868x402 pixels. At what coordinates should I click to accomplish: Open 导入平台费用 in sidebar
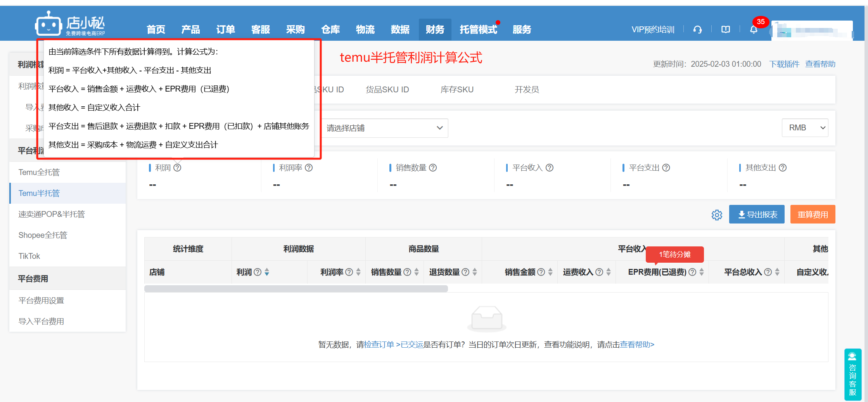click(x=67, y=321)
